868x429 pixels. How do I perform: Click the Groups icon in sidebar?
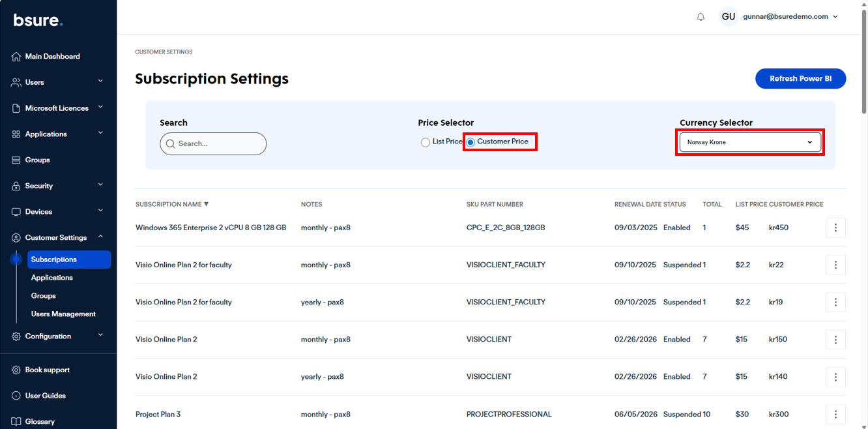[16, 160]
